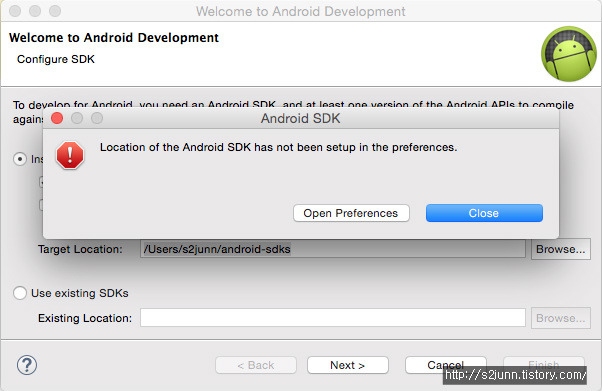Click Browse next to Existing Location
Screen dimensions: 602x391
[x=561, y=318]
